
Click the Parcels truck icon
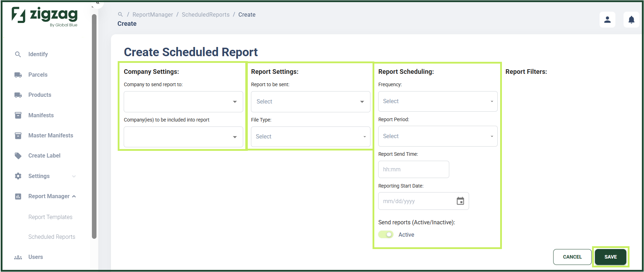tap(18, 75)
